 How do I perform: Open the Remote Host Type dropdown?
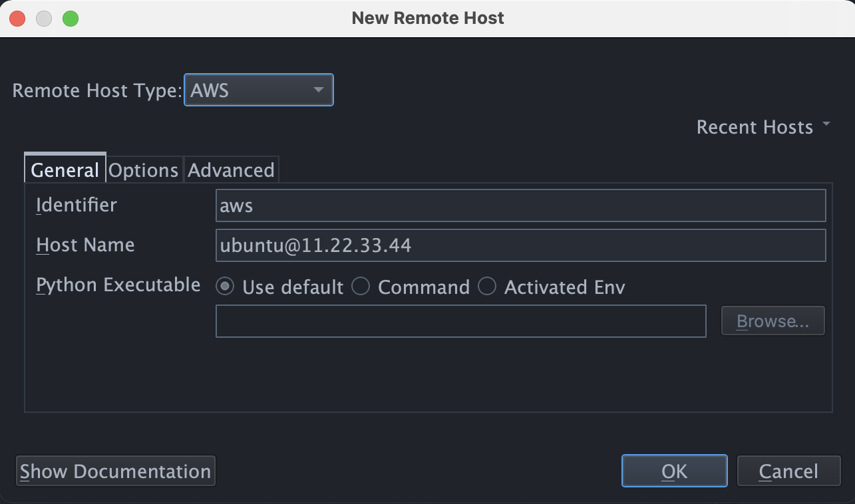pyautogui.click(x=258, y=90)
